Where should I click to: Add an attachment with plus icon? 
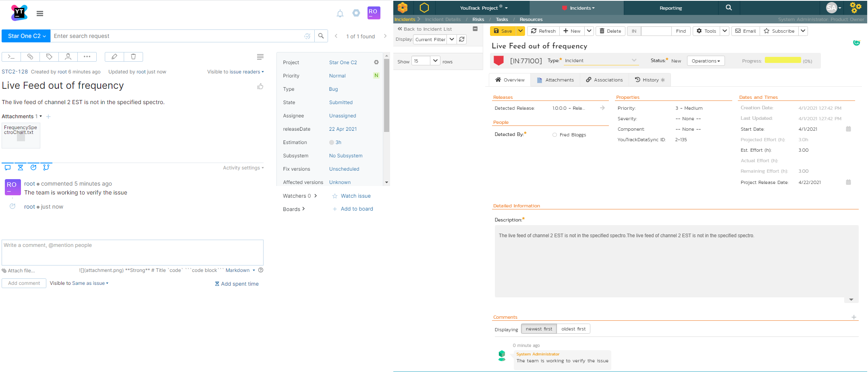pos(48,117)
